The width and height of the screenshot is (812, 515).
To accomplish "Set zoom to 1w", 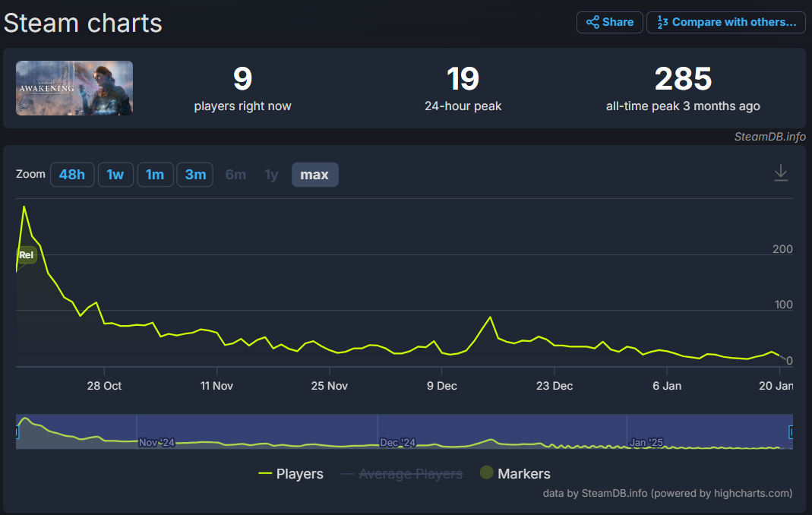I will 115,175.
